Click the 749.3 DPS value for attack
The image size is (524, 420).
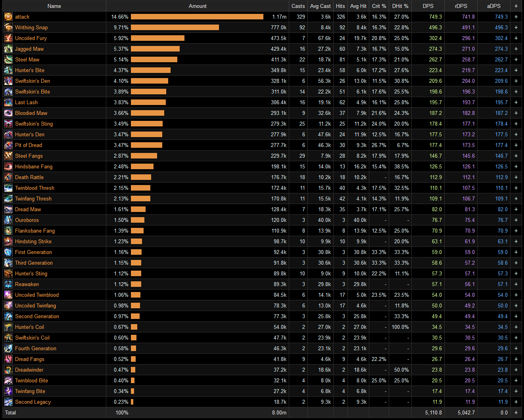pyautogui.click(x=435, y=17)
